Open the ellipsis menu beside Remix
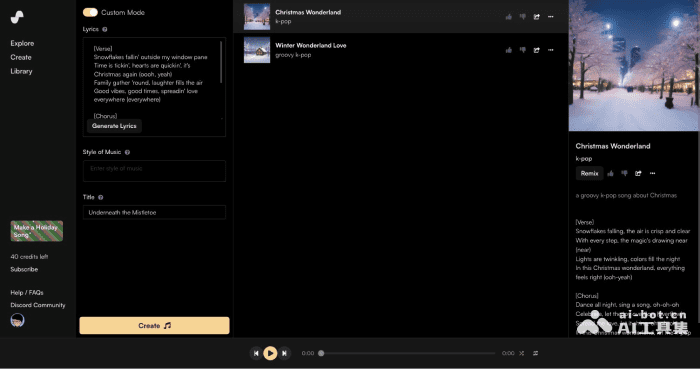Viewport: 700px width, 369px height. coord(652,173)
